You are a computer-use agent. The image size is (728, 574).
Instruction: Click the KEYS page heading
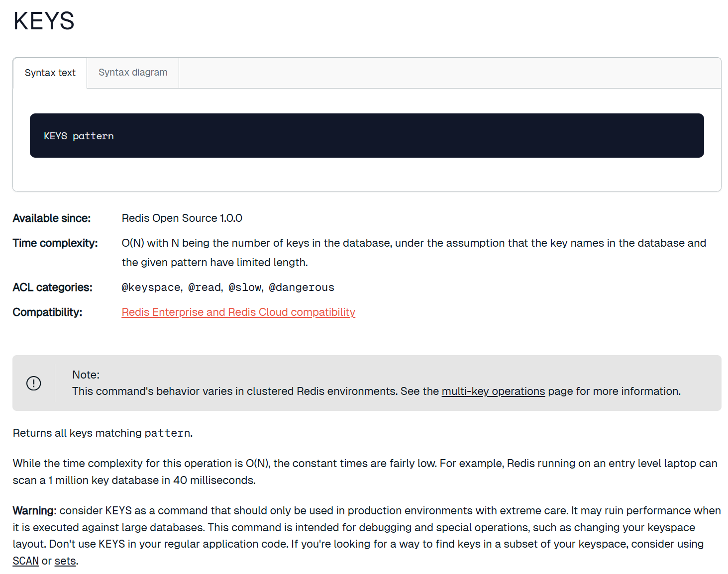tap(44, 21)
